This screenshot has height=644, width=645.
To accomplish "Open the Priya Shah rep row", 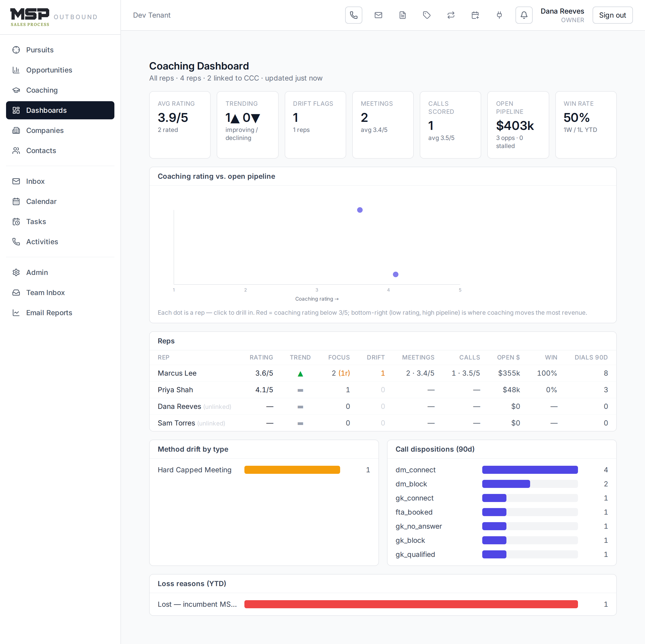I will (x=383, y=390).
